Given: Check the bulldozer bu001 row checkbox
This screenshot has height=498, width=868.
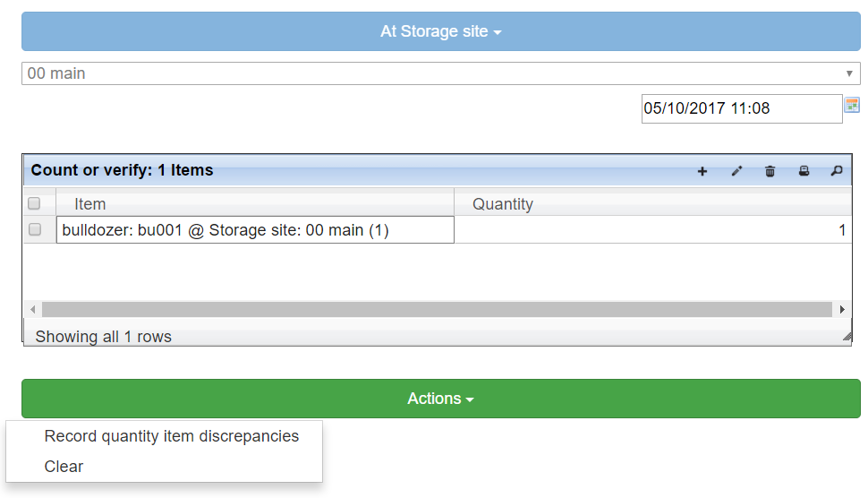Looking at the screenshot, I should coord(34,229).
